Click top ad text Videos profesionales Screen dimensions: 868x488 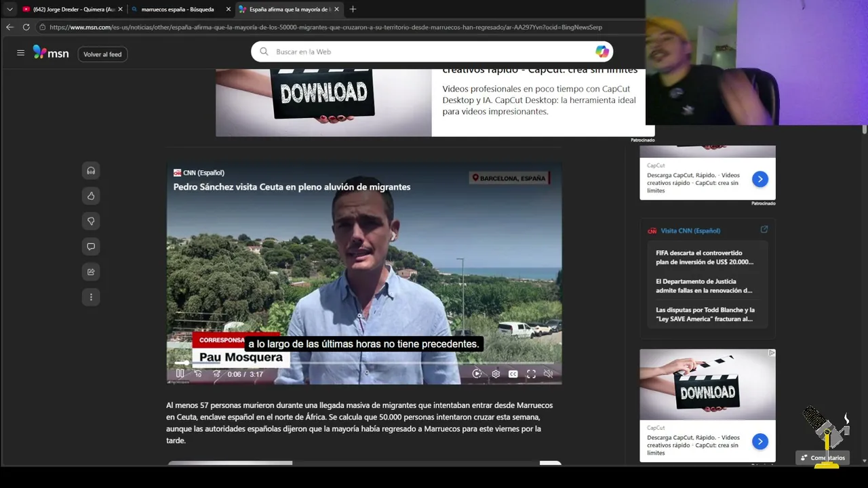click(x=539, y=100)
